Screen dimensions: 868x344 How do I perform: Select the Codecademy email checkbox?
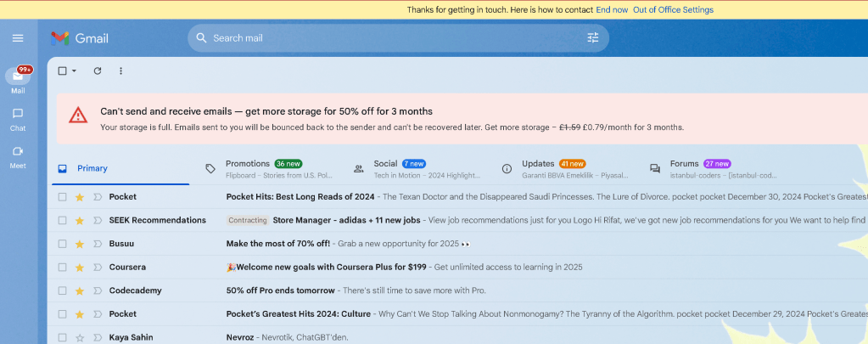point(62,290)
